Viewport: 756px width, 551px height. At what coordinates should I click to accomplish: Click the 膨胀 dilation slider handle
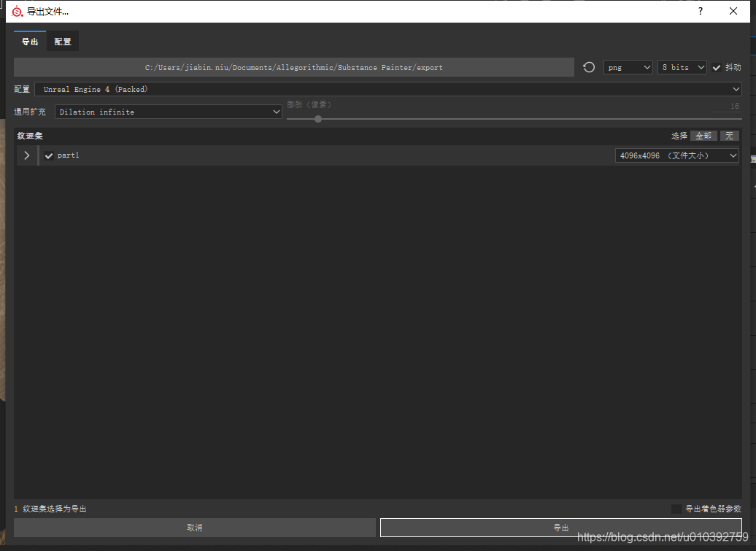click(x=317, y=119)
